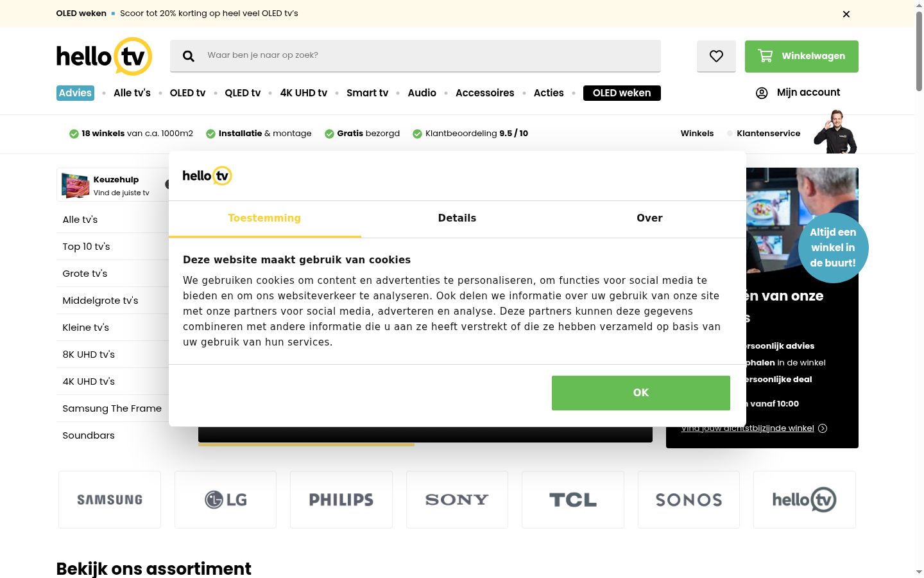924x578 pixels.
Task: Click the hello tv logo in the cookie dialog
Action: pyautogui.click(x=207, y=176)
